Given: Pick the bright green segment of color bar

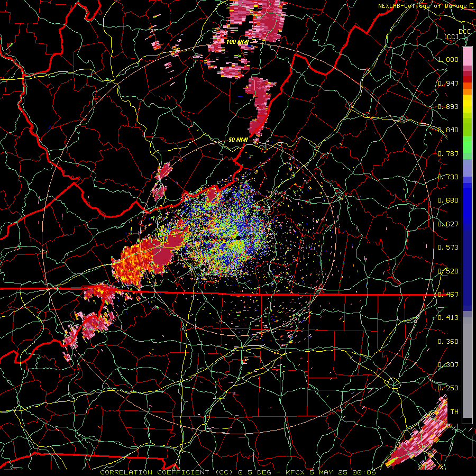Looking at the screenshot, I should [x=467, y=144].
